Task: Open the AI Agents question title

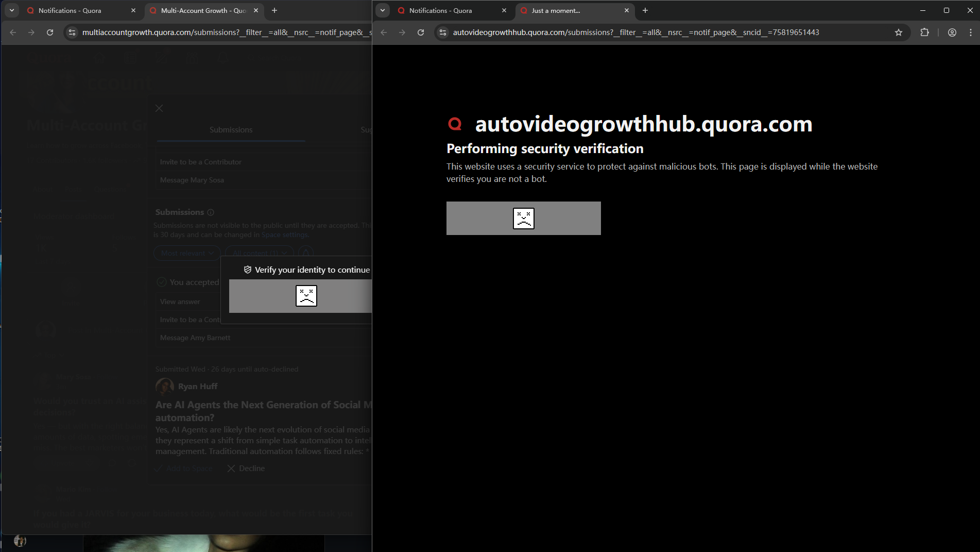Action: click(x=264, y=411)
